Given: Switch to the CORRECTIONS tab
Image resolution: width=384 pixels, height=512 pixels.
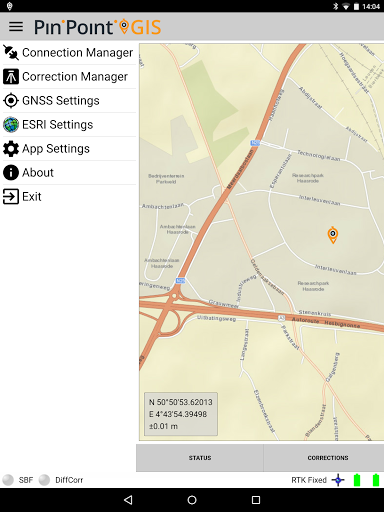Looking at the screenshot, I should tap(328, 458).
